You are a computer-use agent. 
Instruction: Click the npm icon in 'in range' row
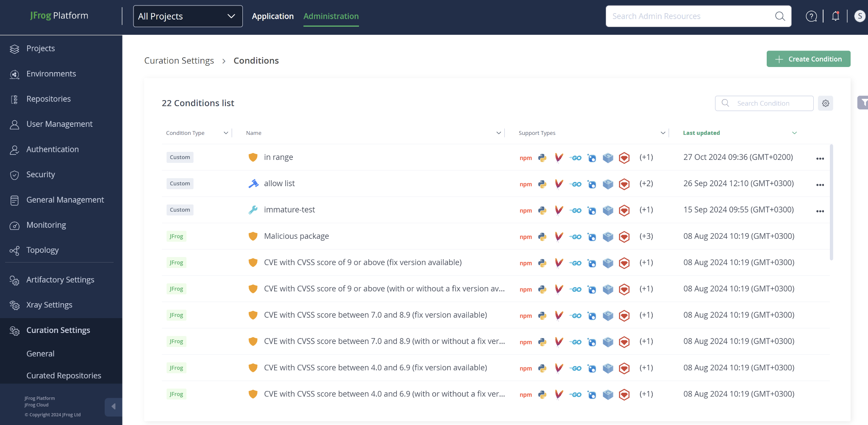(526, 158)
